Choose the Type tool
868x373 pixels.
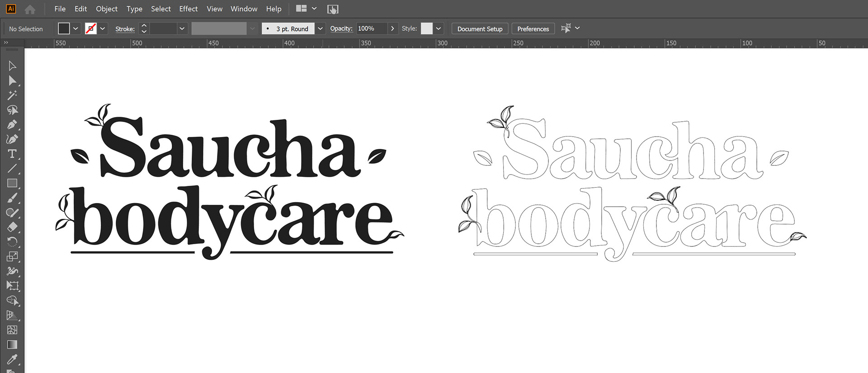coord(12,154)
